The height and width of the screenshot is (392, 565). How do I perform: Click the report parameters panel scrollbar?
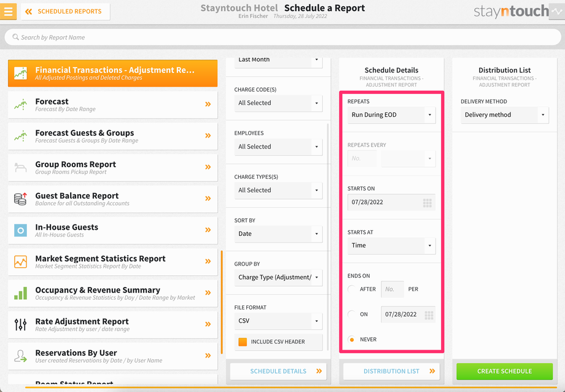click(x=328, y=237)
